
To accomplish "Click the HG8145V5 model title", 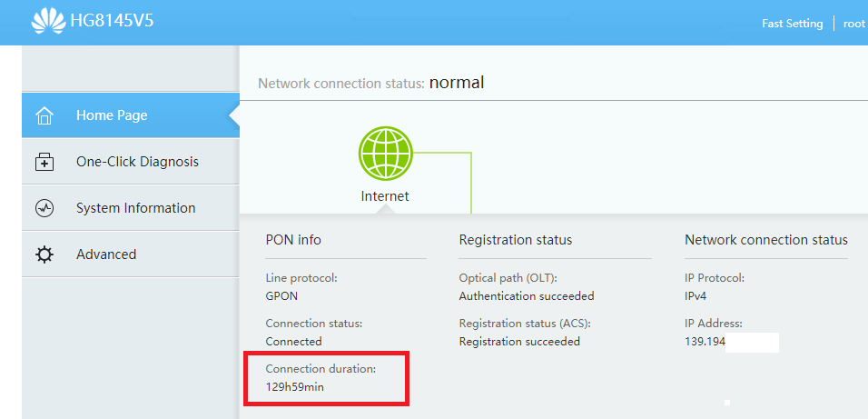I will pyautogui.click(x=112, y=21).
